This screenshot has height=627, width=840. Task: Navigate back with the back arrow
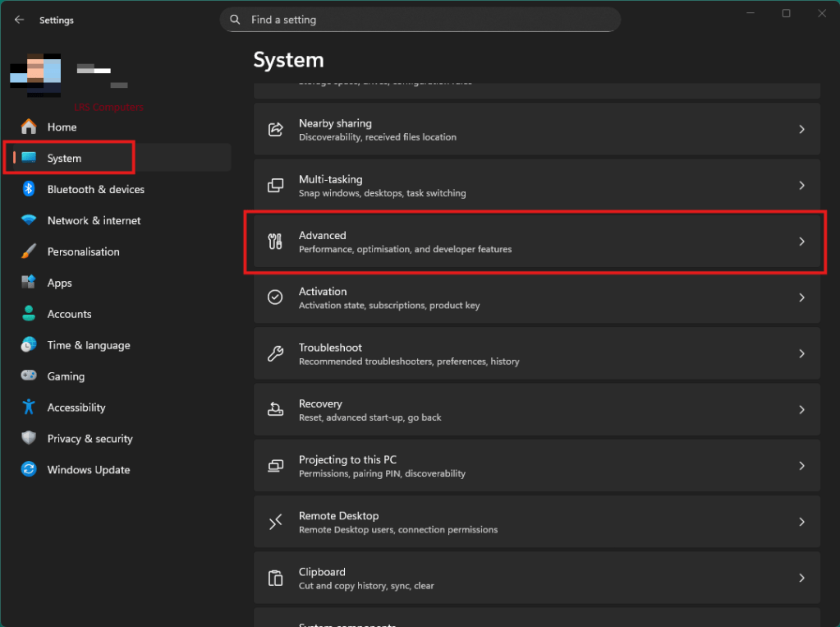coord(20,20)
